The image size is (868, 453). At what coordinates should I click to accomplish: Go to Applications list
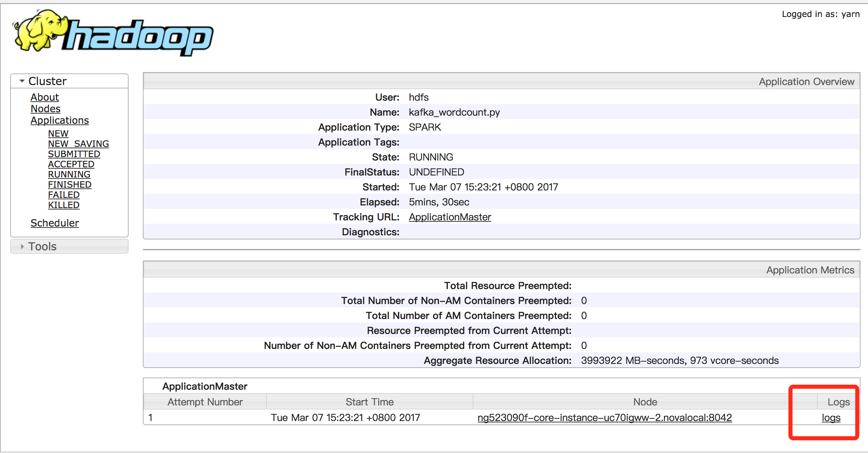tap(60, 120)
